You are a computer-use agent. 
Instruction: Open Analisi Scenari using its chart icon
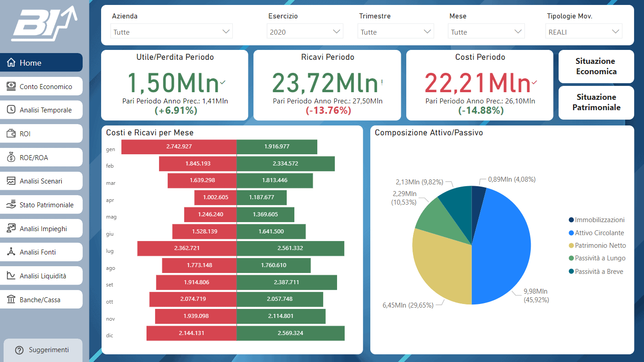[x=11, y=181]
